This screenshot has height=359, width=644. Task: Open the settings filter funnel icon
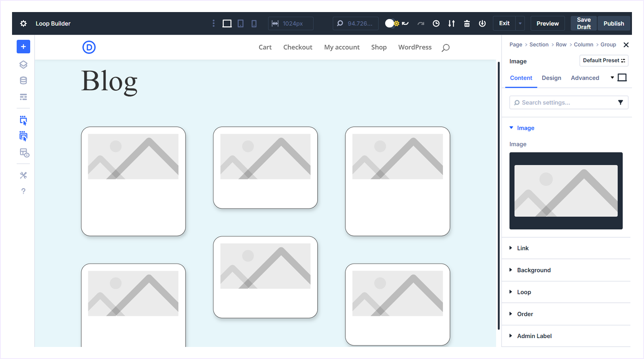621,102
